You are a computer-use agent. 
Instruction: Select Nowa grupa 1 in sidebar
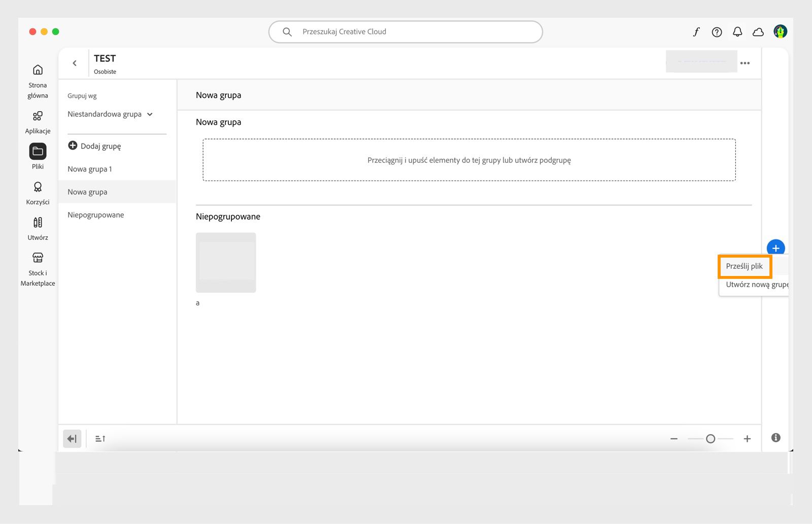point(117,169)
